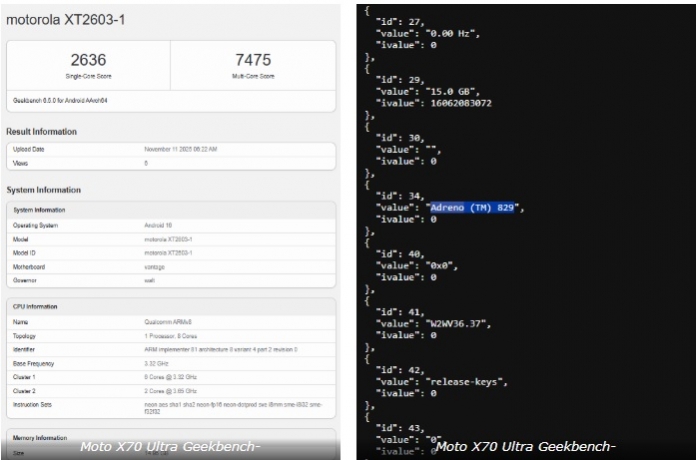Click the 2636 single-core score
Image resolution: width=700 pixels, height=460 pixels.
(88, 60)
